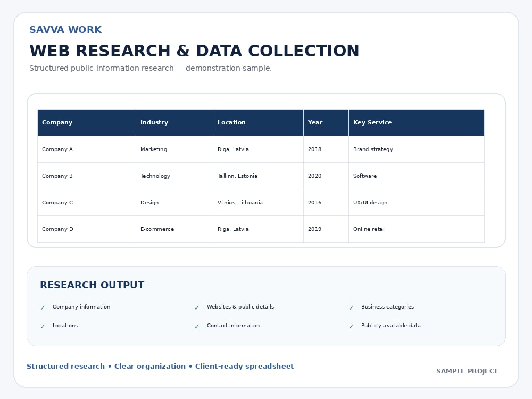Image resolution: width=532 pixels, height=399 pixels.
Task: Select the UX/UI design cell
Action: 417,203
